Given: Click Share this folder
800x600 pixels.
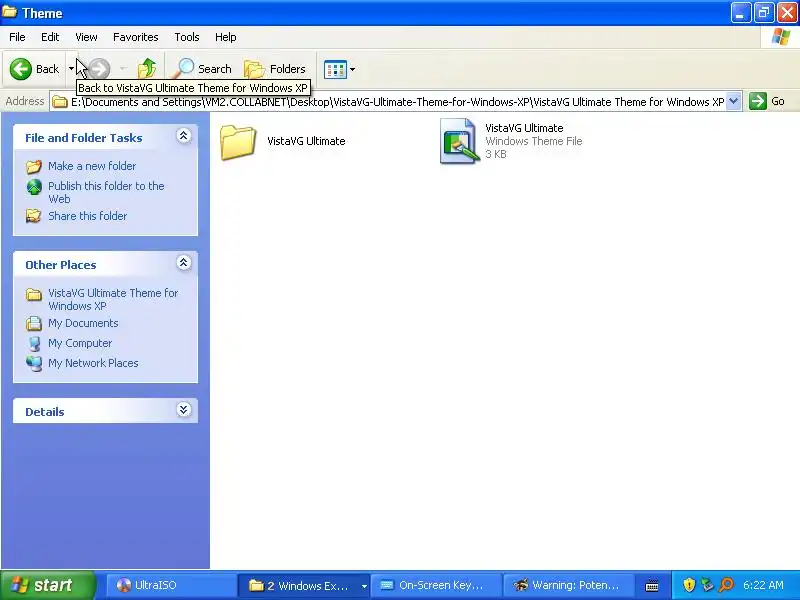Looking at the screenshot, I should (88, 216).
